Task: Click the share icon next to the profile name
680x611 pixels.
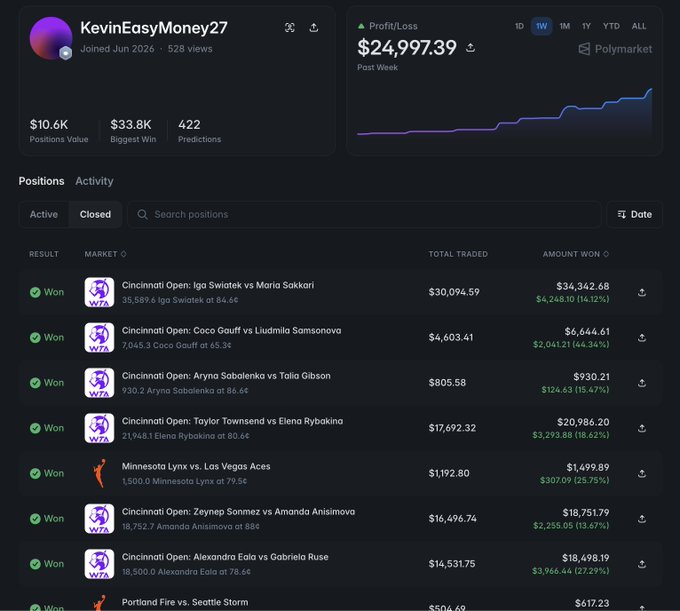Action: pyautogui.click(x=314, y=28)
